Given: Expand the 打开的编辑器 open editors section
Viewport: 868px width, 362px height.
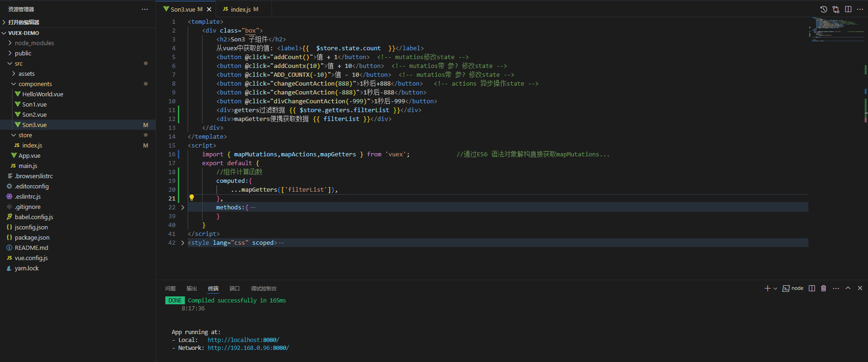Looking at the screenshot, I should click(x=78, y=22).
